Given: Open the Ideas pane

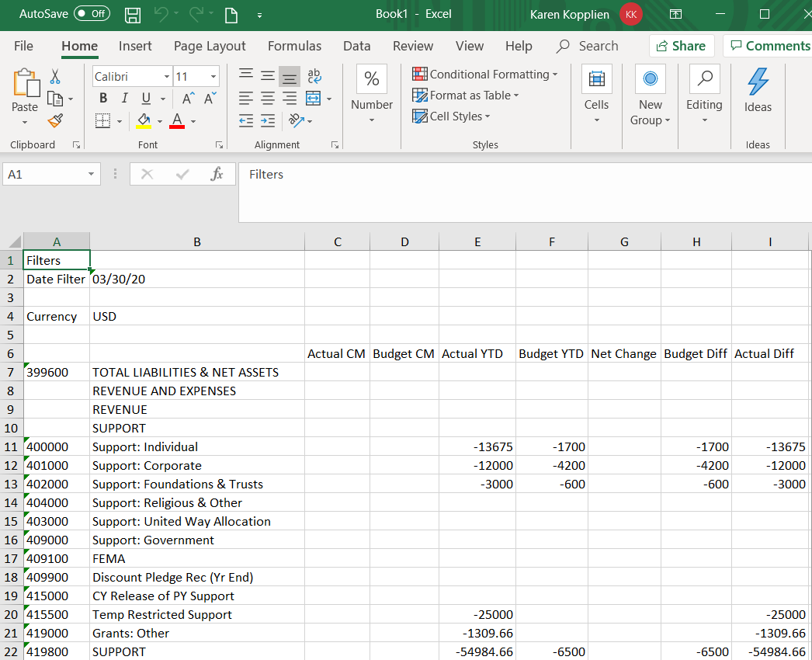Looking at the screenshot, I should click(x=758, y=93).
